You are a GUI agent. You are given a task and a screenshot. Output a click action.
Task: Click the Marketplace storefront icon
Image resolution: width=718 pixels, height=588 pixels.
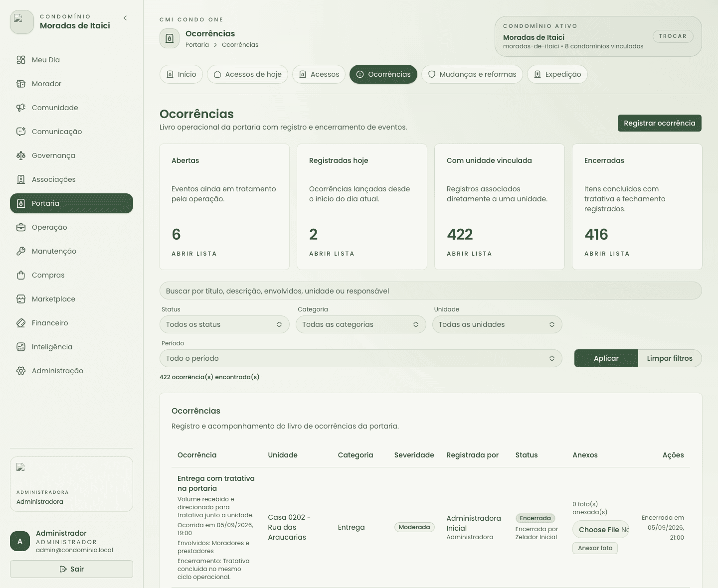coord(21,299)
